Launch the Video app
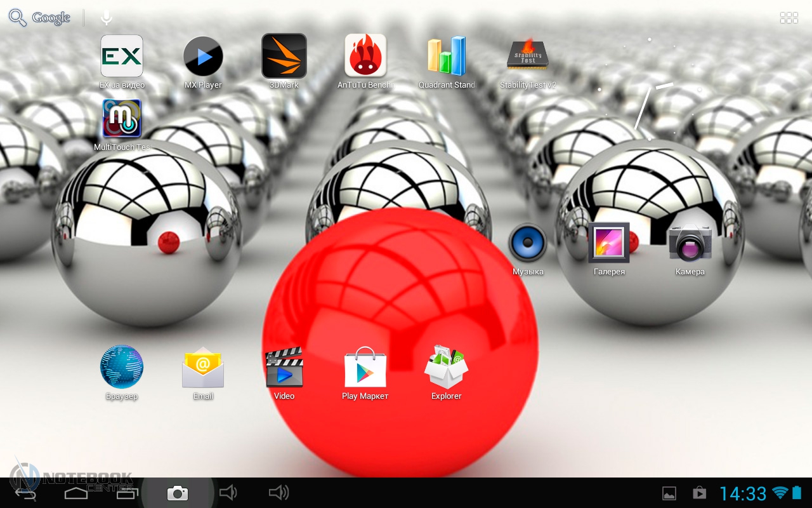The image size is (812, 508). (x=284, y=368)
